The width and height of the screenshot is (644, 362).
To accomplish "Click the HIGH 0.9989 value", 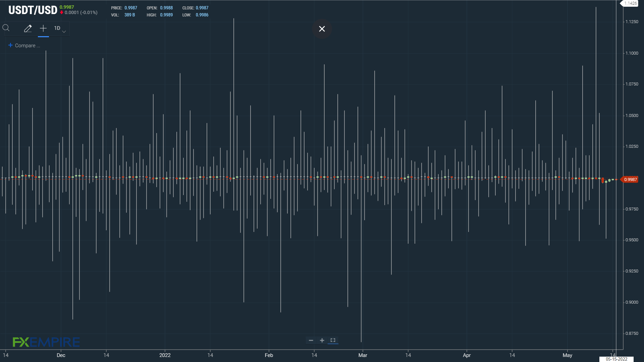I will click(166, 15).
